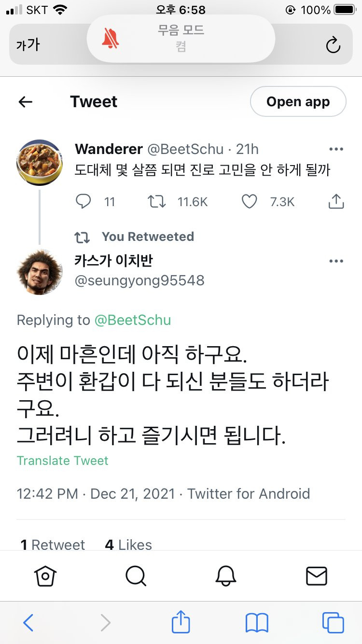
Task: Open more options on 카스가 이치반's reply
Action: tap(336, 261)
